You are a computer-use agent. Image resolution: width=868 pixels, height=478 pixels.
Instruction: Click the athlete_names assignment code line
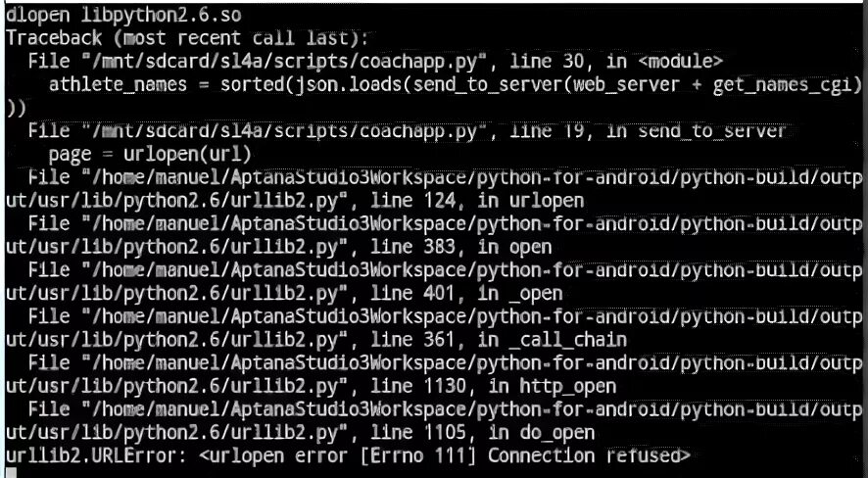[455, 84]
